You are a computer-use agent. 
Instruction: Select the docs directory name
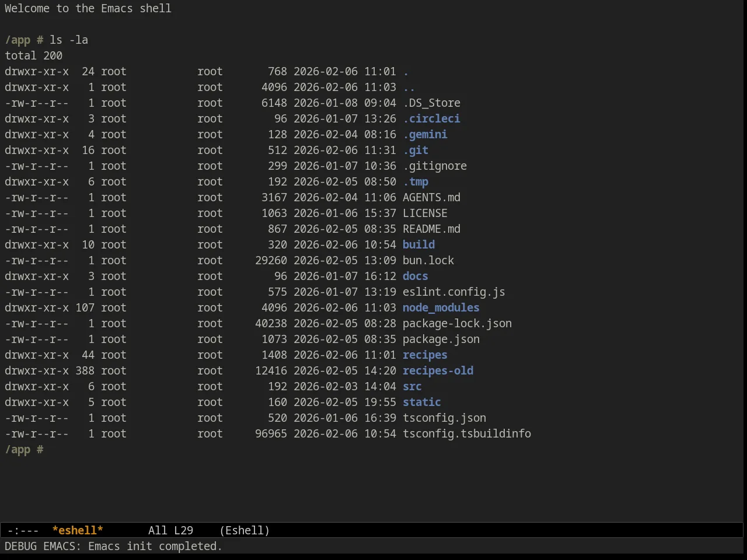(x=416, y=276)
